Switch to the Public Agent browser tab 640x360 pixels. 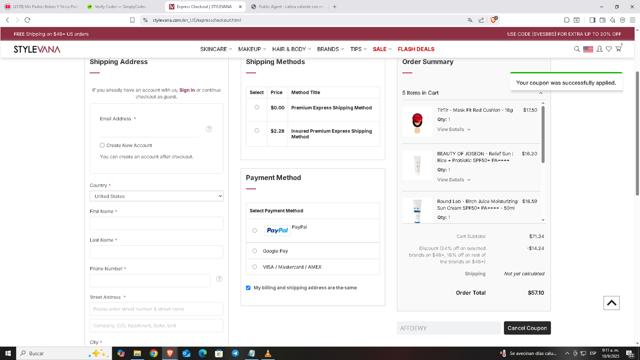tap(287, 7)
